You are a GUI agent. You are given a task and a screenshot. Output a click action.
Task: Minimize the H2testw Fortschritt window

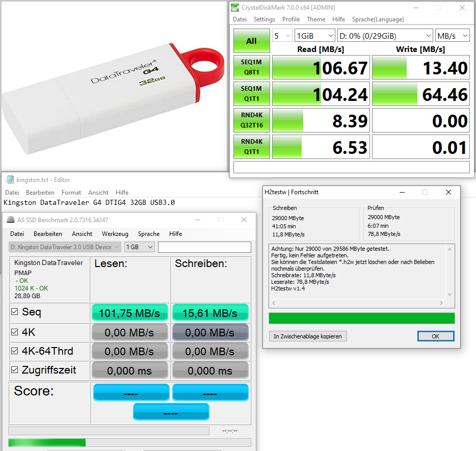[402, 192]
